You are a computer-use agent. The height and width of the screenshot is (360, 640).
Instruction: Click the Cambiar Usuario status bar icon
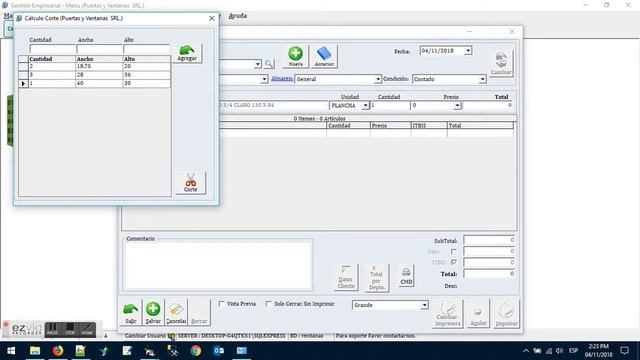point(171,336)
